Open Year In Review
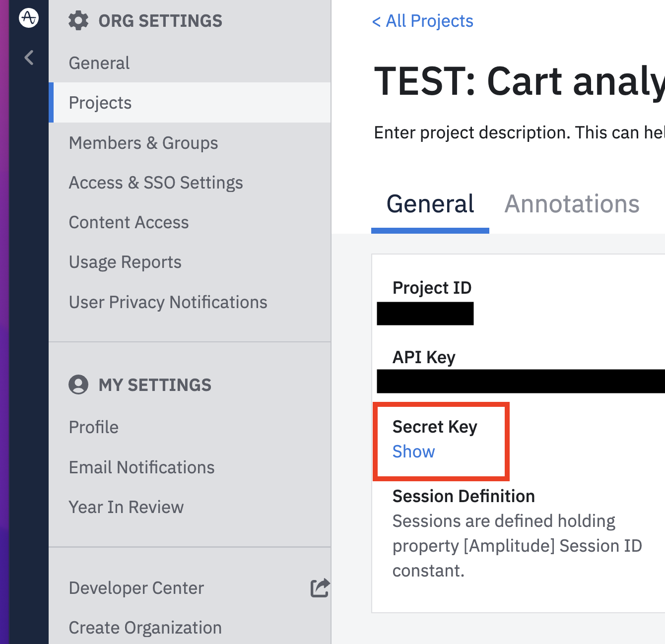Screen dimensions: 665x644 pyautogui.click(x=126, y=507)
